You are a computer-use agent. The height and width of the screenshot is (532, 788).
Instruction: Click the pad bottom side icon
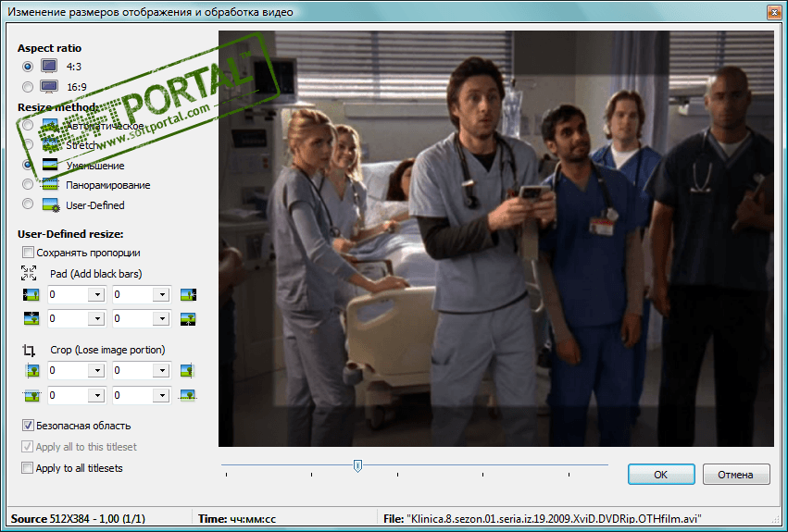(x=188, y=318)
